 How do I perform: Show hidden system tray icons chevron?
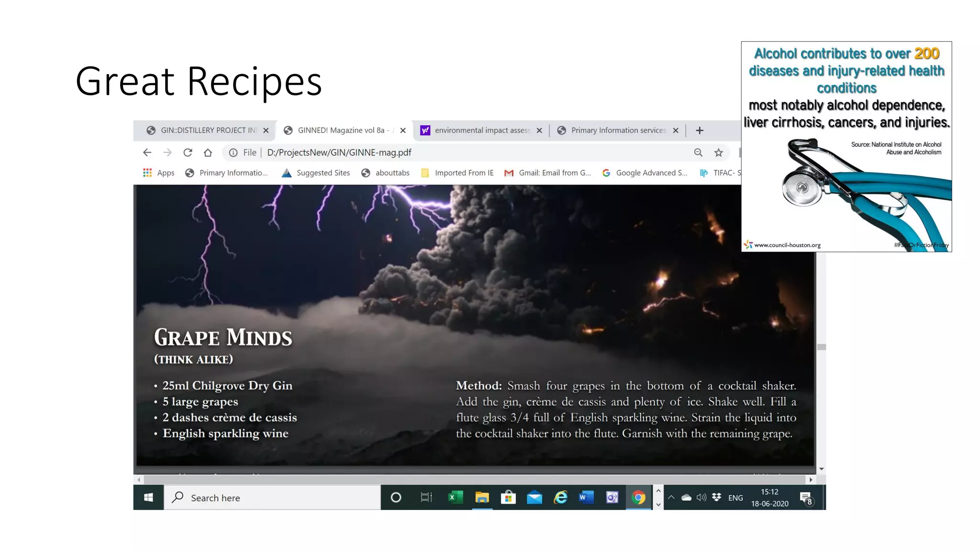(671, 497)
